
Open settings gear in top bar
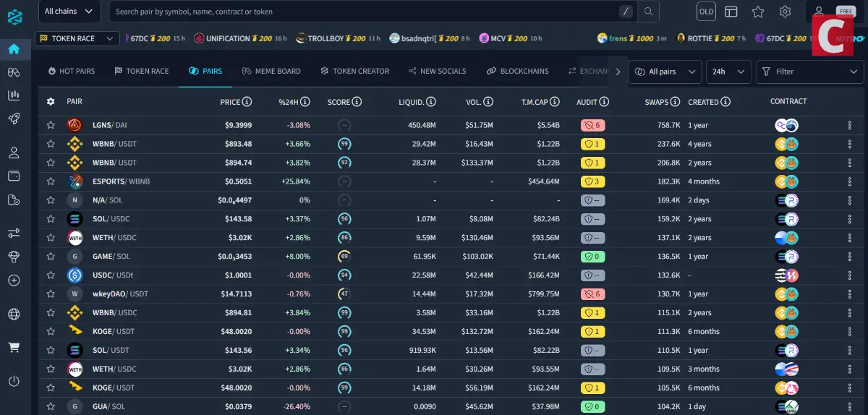(x=785, y=12)
